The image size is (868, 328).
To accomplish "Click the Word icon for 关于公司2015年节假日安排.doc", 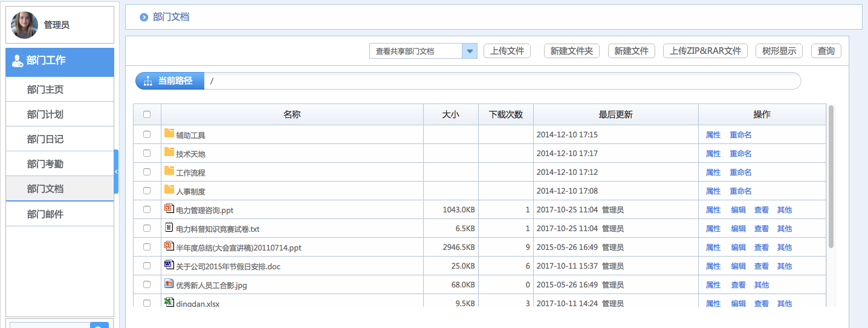I will (169, 265).
